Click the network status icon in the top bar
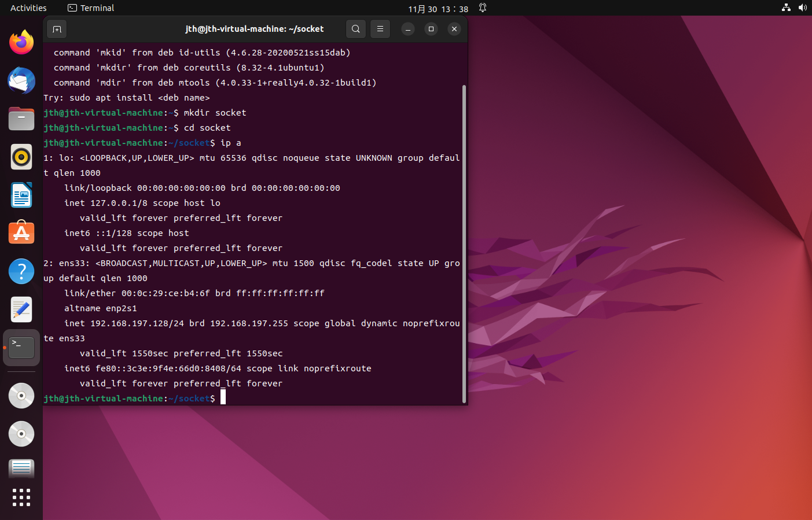 (786, 8)
